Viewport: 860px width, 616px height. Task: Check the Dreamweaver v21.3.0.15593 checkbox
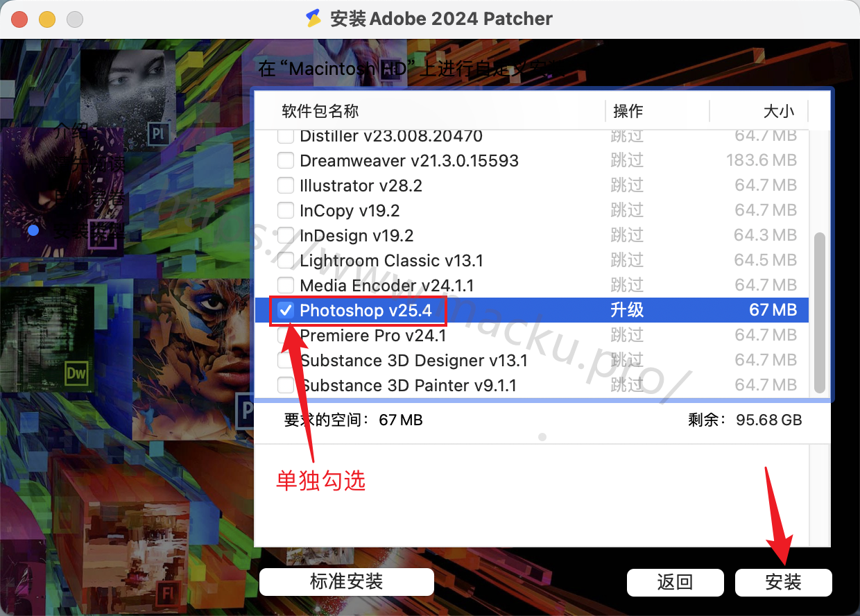click(286, 160)
